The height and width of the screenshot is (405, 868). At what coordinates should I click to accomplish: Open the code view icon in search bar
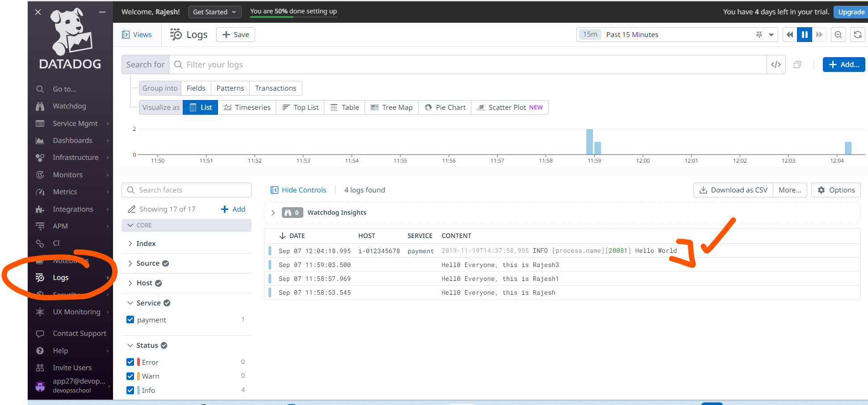[x=776, y=65]
